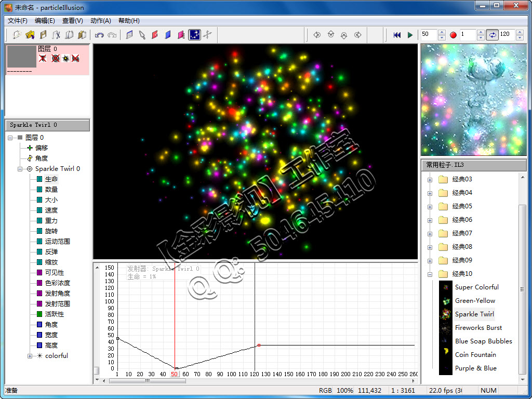Expand the 经典03 folder

[x=430, y=180]
